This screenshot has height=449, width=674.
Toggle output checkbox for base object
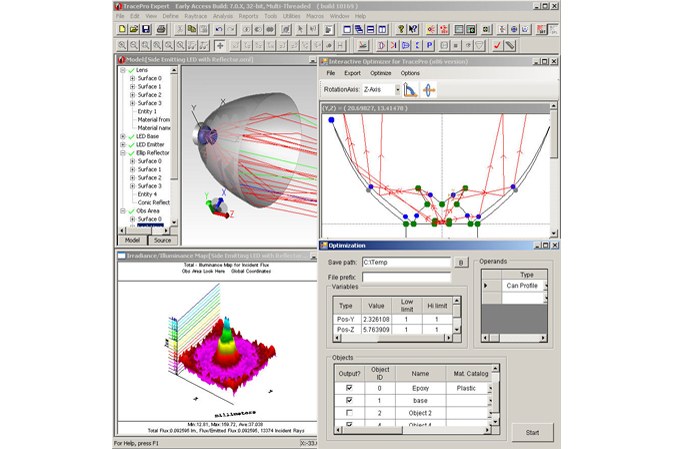click(348, 400)
